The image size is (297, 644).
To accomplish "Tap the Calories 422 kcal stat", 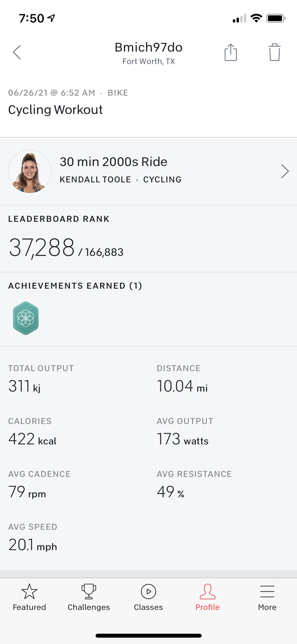I will coord(32,439).
